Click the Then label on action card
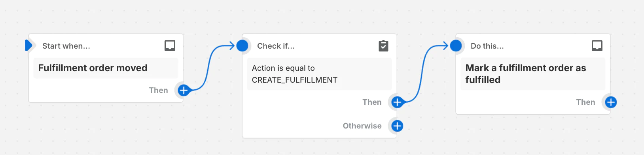Viewport: 644px width, 155px height. point(585,102)
